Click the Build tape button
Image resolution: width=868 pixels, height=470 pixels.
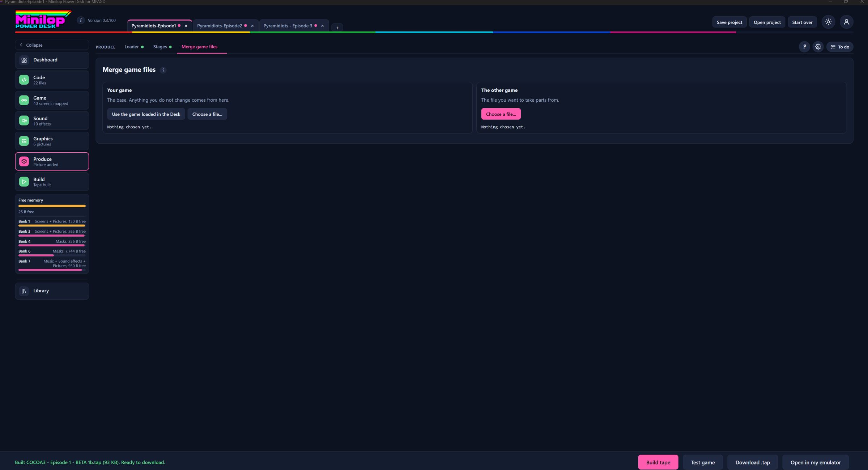(x=658, y=462)
